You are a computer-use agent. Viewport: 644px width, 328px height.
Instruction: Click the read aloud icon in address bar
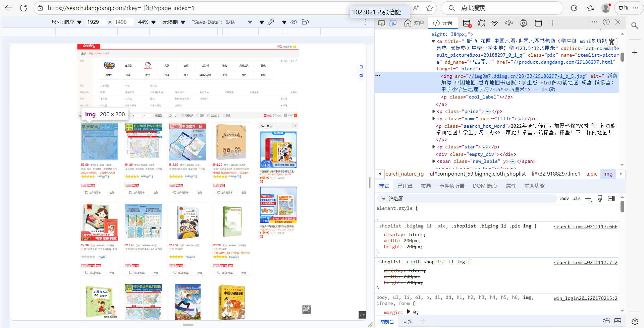click(x=416, y=8)
